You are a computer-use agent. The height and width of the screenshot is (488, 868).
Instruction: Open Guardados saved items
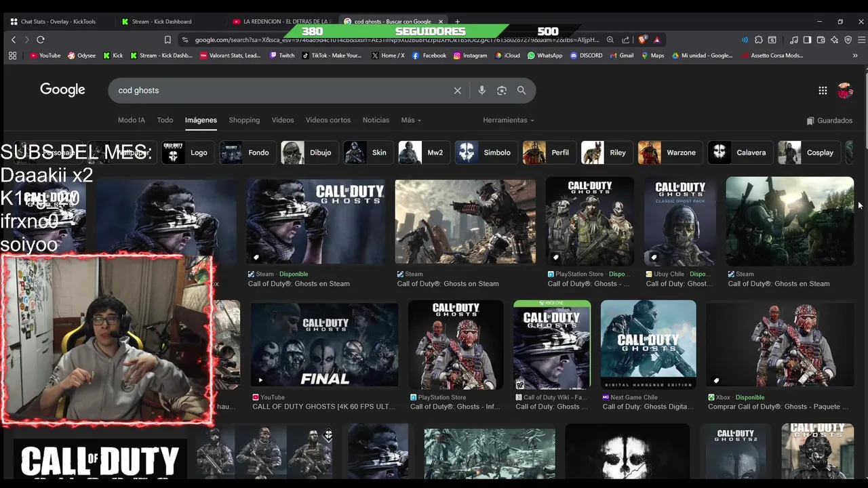tap(829, 121)
